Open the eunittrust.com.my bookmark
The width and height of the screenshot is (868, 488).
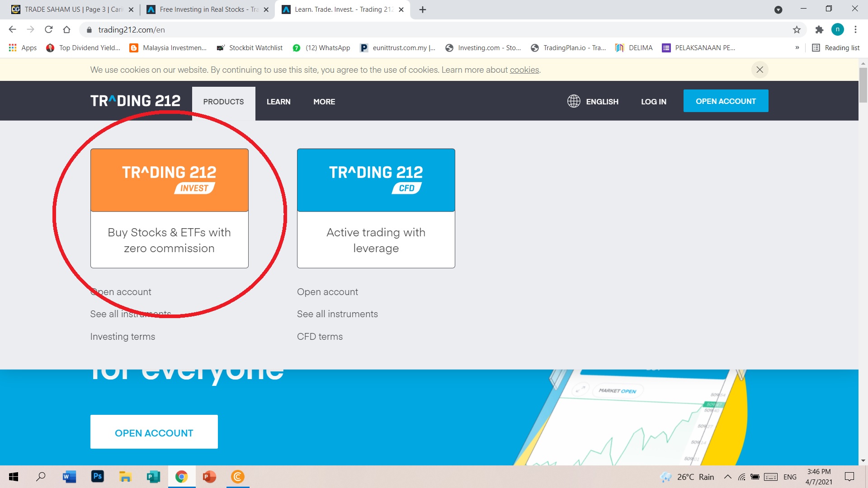[398, 48]
